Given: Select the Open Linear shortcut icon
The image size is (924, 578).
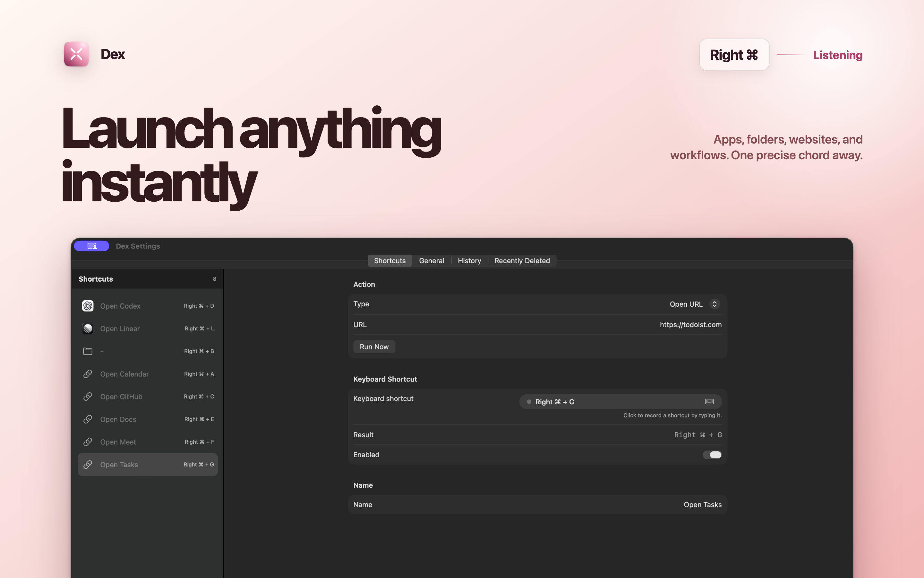Looking at the screenshot, I should click(88, 328).
